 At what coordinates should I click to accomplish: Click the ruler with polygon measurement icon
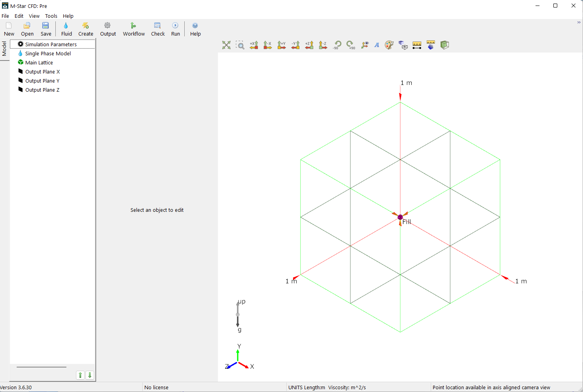point(431,45)
